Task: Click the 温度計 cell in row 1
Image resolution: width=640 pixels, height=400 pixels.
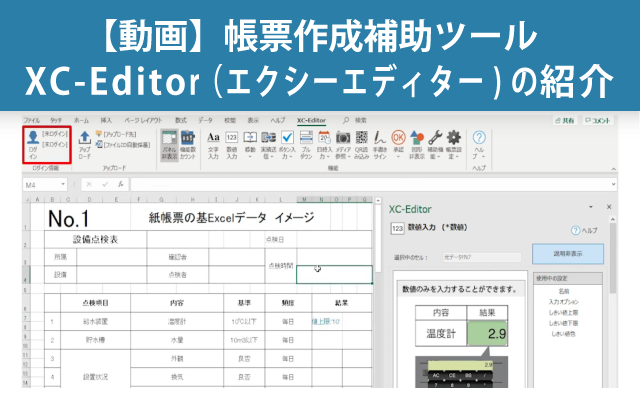Action: click(x=177, y=322)
